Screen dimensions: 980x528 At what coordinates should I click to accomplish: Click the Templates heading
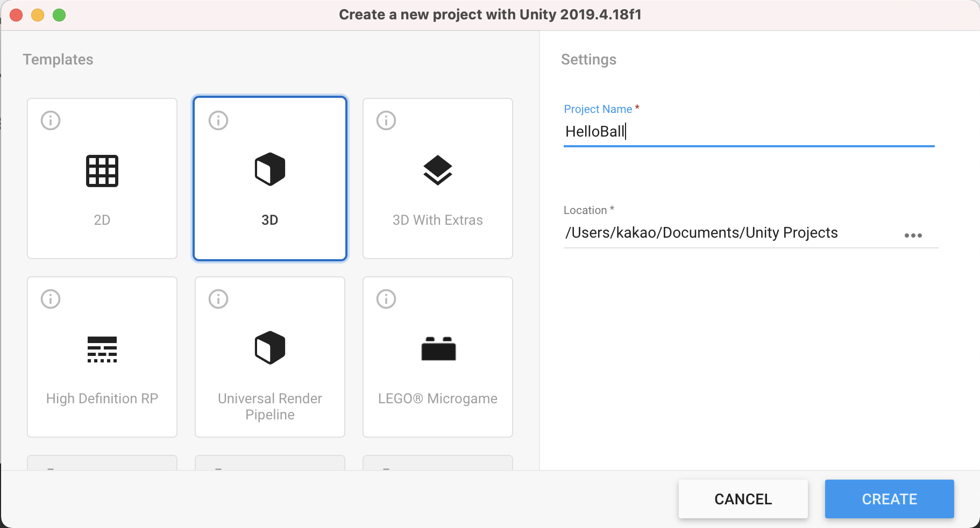click(x=58, y=60)
